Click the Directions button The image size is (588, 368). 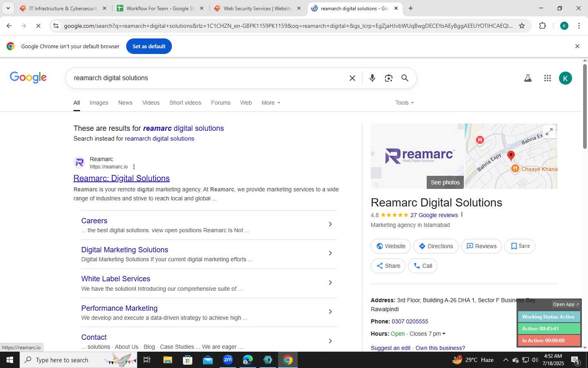click(x=436, y=246)
